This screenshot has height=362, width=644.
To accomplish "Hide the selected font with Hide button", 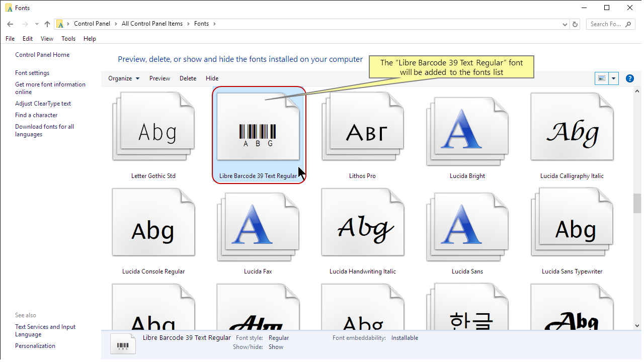I will (x=212, y=78).
